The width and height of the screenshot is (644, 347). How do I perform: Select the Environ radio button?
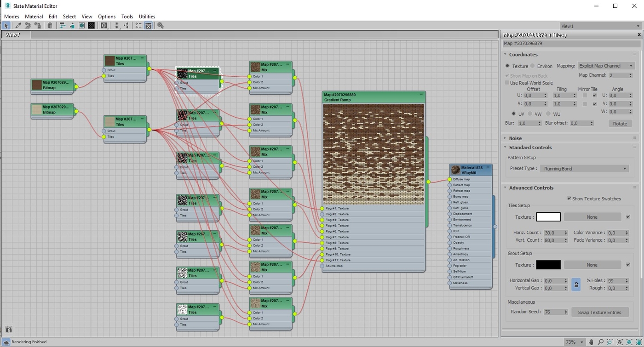point(532,66)
